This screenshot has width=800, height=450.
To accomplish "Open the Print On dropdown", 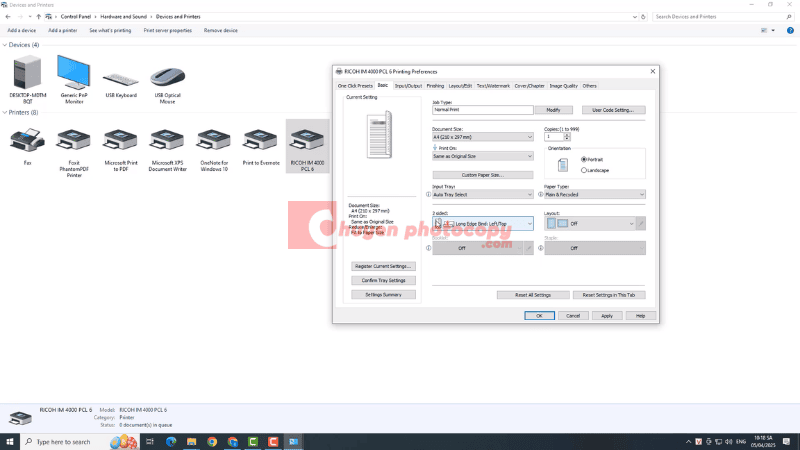I will click(x=483, y=156).
